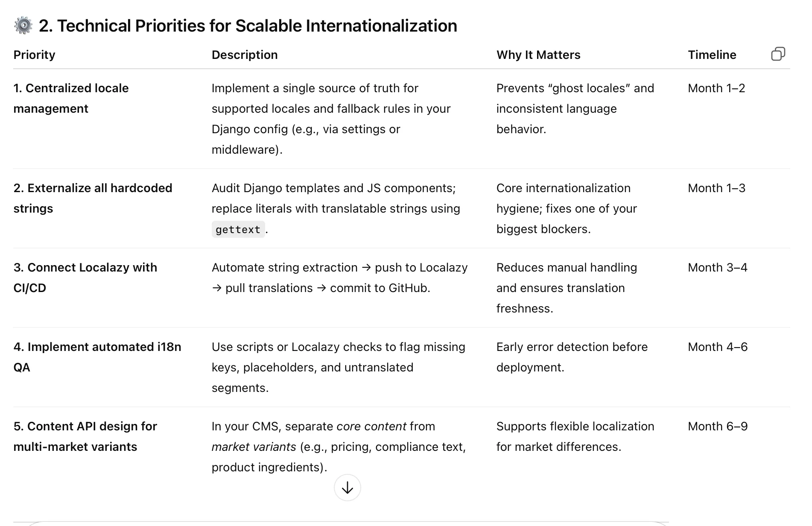Click the Month 6–9 timeline cell

717,426
